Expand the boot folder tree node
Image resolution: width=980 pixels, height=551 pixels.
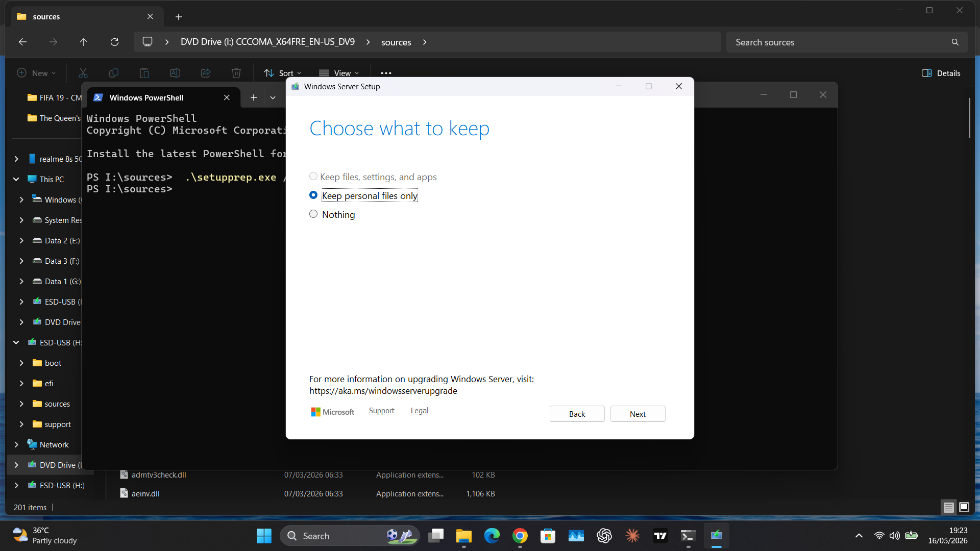21,363
